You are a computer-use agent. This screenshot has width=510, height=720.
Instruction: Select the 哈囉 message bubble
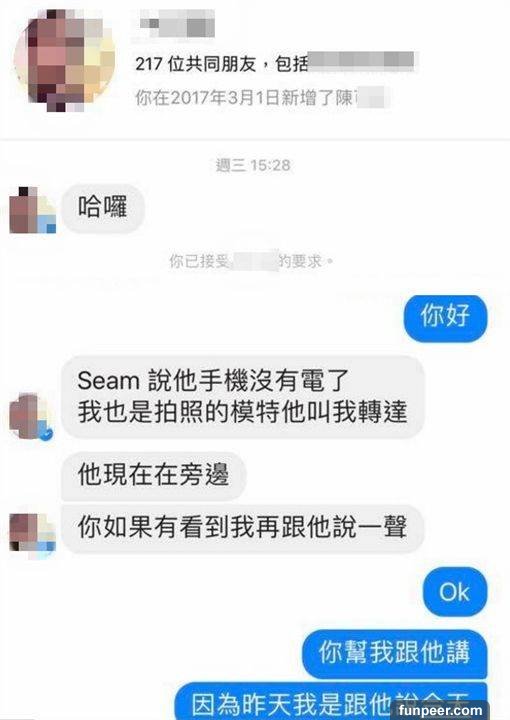tap(103, 208)
